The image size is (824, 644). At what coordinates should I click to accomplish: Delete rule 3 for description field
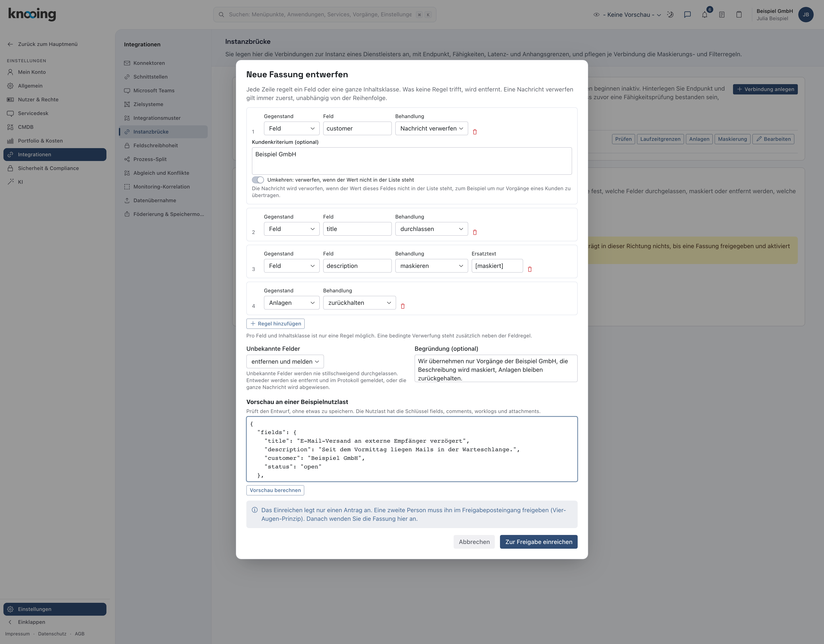(x=529, y=269)
